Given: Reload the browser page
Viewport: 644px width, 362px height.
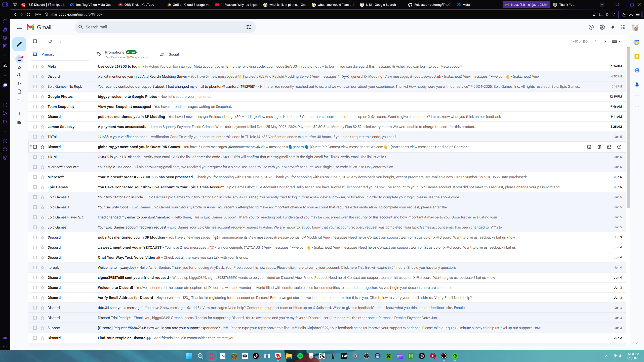Looking at the screenshot, I should [28, 14].
